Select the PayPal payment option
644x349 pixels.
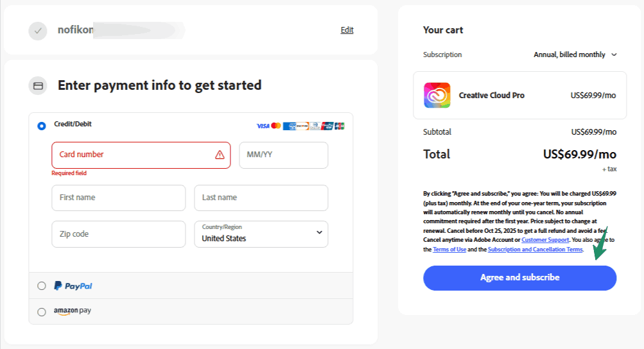coord(42,286)
